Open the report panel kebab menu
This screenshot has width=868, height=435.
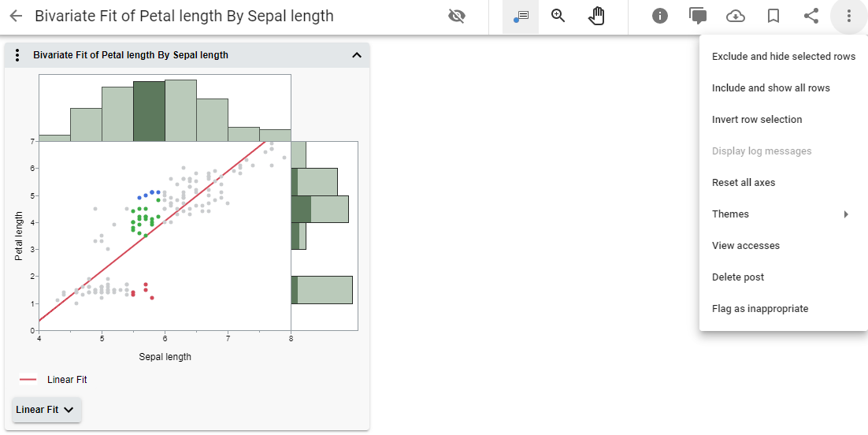point(18,55)
